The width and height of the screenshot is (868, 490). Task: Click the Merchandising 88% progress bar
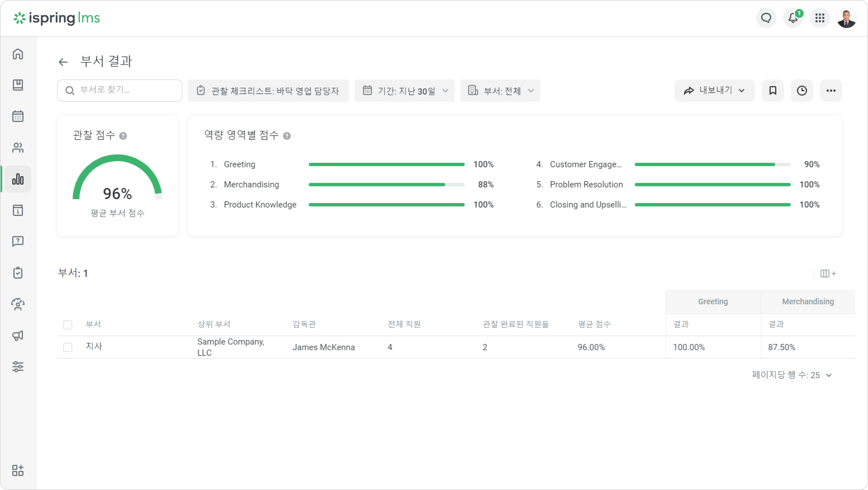tap(386, 185)
